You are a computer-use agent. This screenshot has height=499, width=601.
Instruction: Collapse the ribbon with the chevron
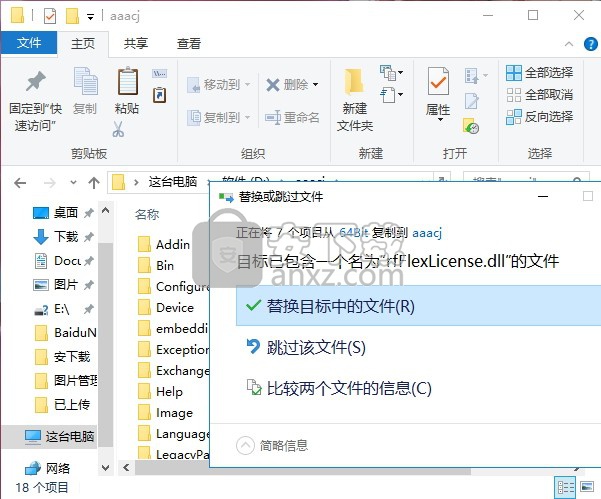569,44
